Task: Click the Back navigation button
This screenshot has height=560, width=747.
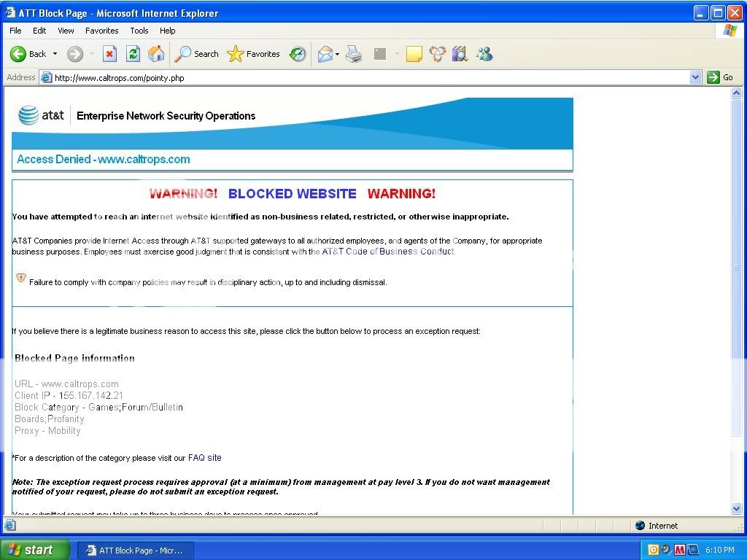Action: tap(28, 54)
